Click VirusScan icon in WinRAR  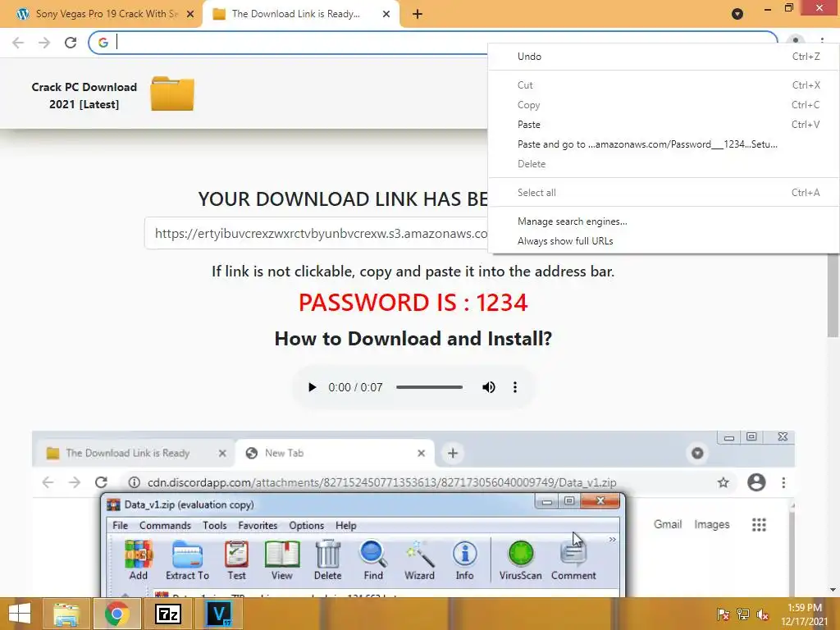[x=520, y=560]
